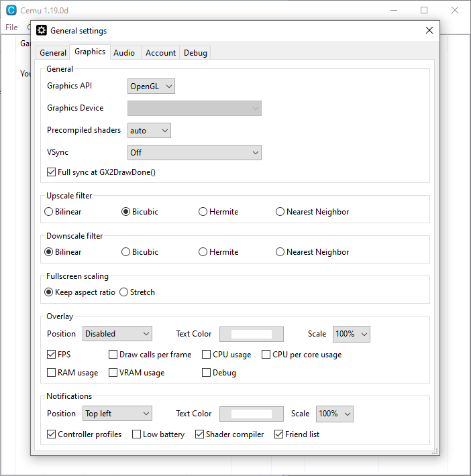Pick the Overlay Text Color

pyautogui.click(x=252, y=335)
